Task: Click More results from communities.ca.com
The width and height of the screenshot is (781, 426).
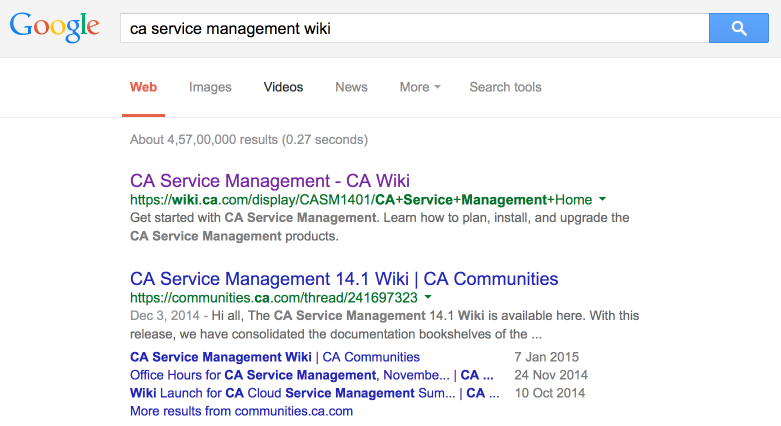Action: point(242,411)
